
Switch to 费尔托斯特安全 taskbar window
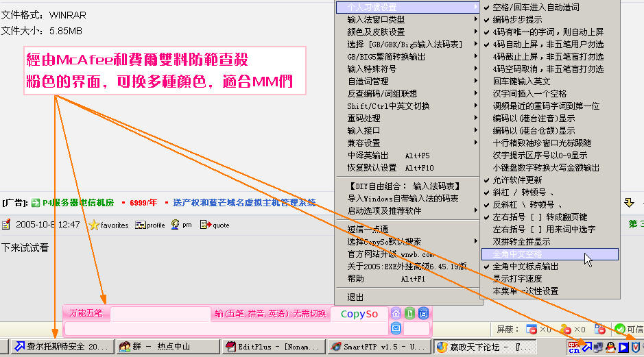[x=61, y=347]
